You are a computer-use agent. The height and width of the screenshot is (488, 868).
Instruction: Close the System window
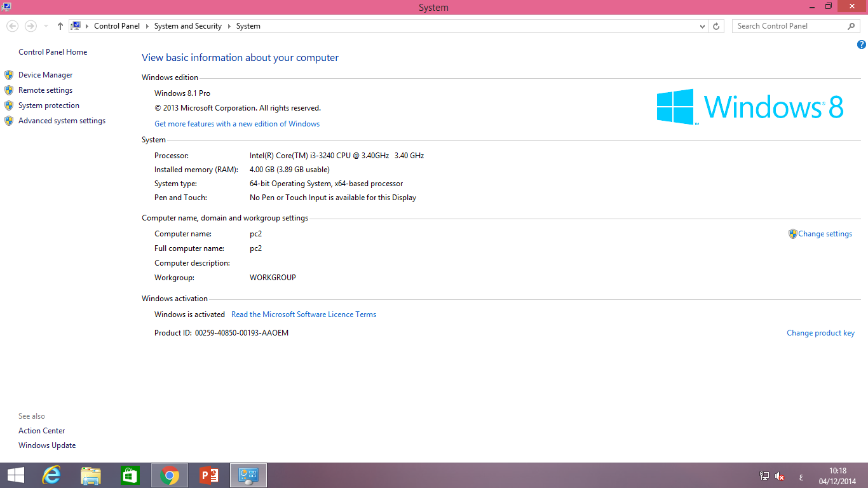[x=852, y=6]
